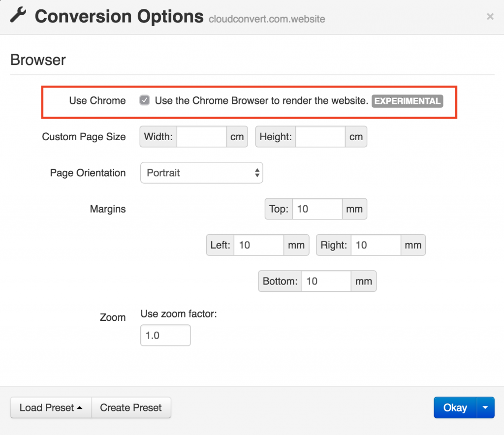This screenshot has width=504, height=435.
Task: Open the Page Orientation dropdown
Action: 201,173
